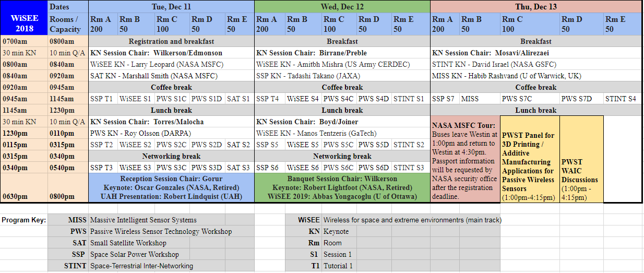Click the Reception Session Chair: Gorur cell
The width and height of the screenshot is (644, 273).
pos(171,188)
